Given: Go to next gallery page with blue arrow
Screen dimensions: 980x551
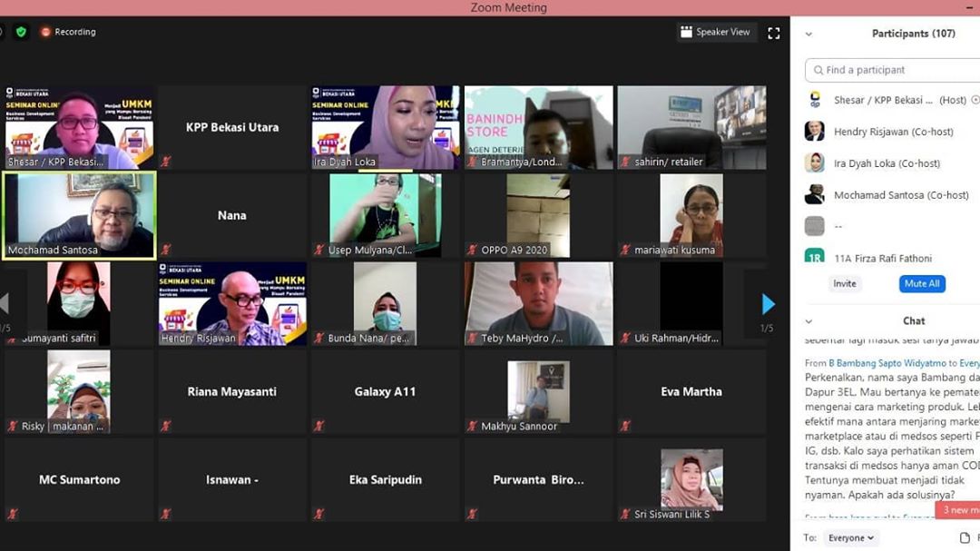Looking at the screenshot, I should click(x=768, y=304).
